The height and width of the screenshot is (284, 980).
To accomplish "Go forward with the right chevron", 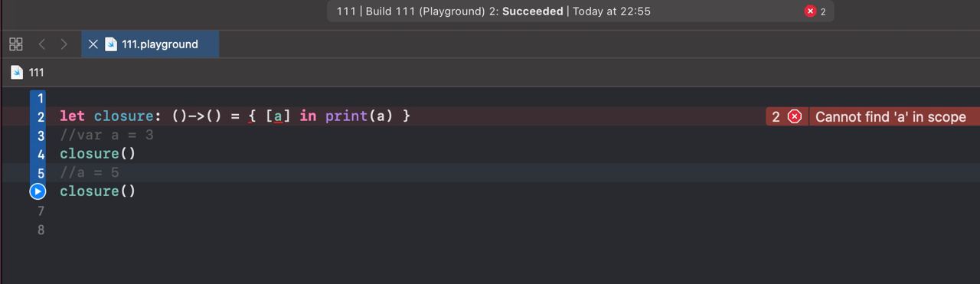I will [x=64, y=44].
